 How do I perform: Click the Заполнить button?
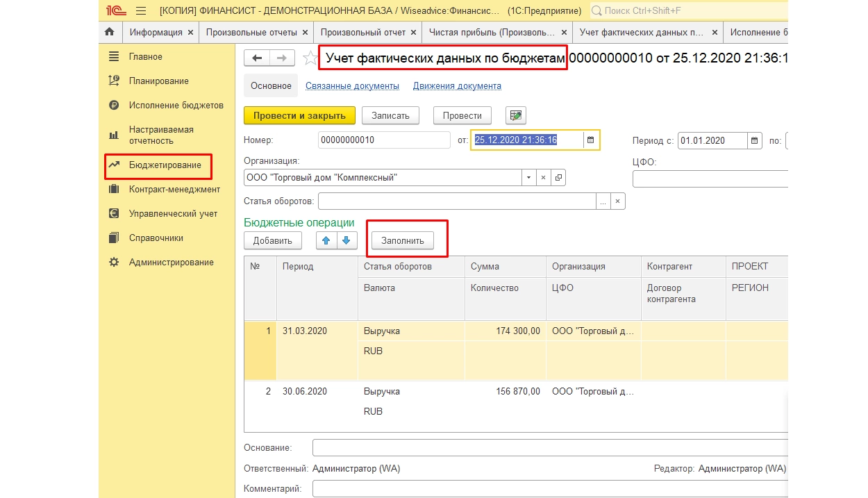pos(403,240)
